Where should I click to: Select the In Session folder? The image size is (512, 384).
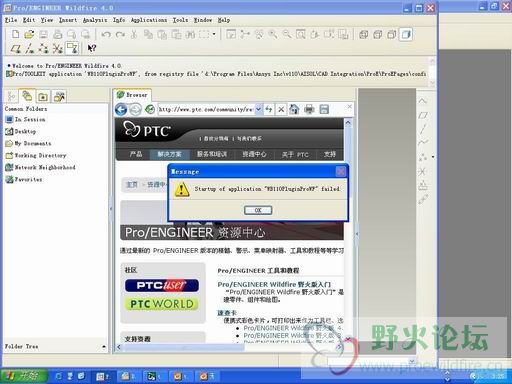[x=25, y=119]
